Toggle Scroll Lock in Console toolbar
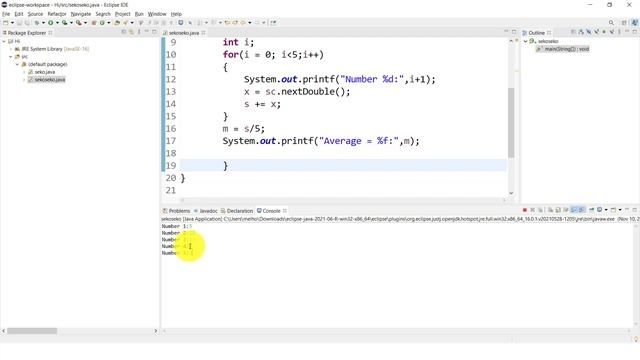The image size is (640, 360). 558,210
